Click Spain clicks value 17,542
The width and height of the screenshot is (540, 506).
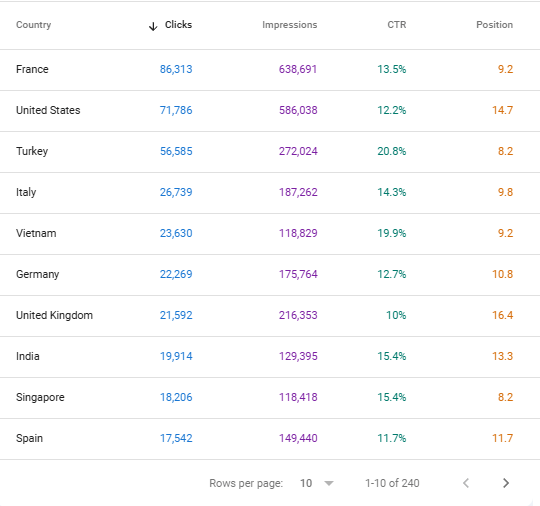coord(176,438)
